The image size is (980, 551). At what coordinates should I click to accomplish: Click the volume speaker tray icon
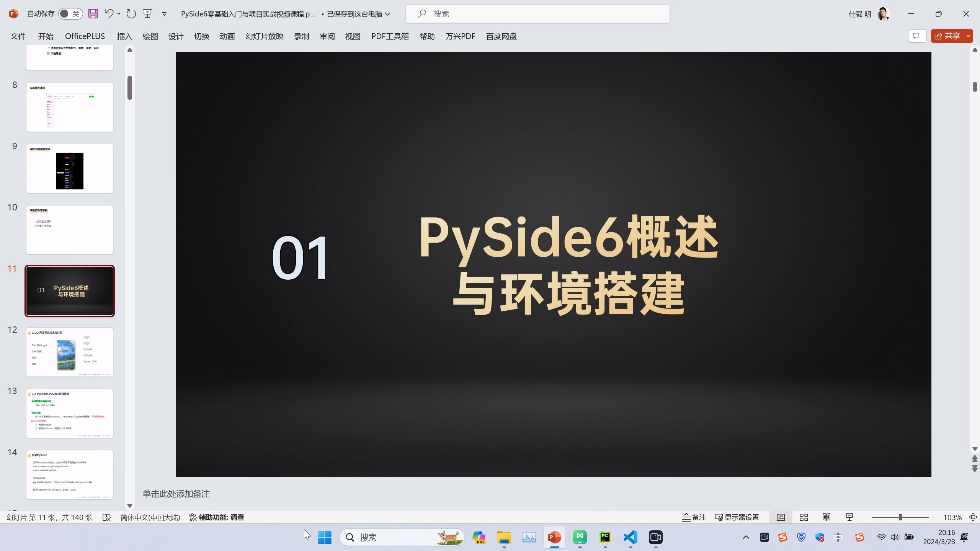pos(895,537)
